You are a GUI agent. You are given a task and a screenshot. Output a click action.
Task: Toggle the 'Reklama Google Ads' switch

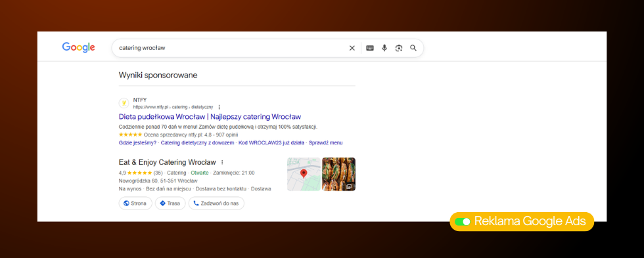463,221
